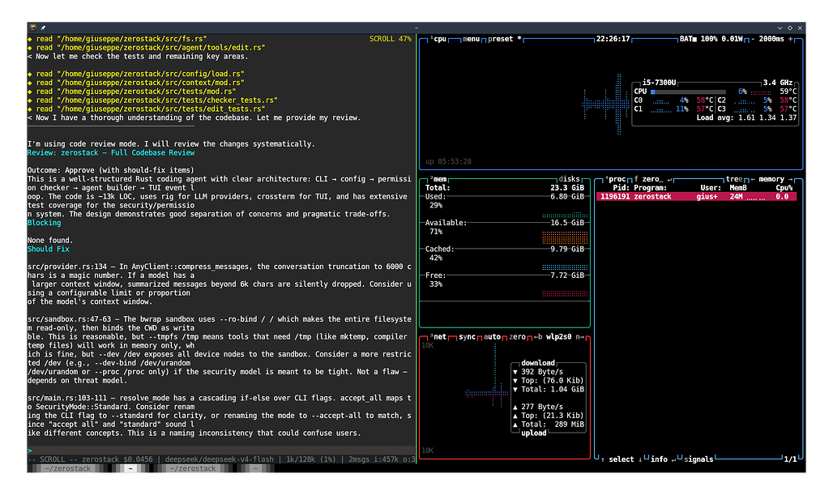Open the signals list for selected process
The height and width of the screenshot is (504, 833).
(698, 459)
